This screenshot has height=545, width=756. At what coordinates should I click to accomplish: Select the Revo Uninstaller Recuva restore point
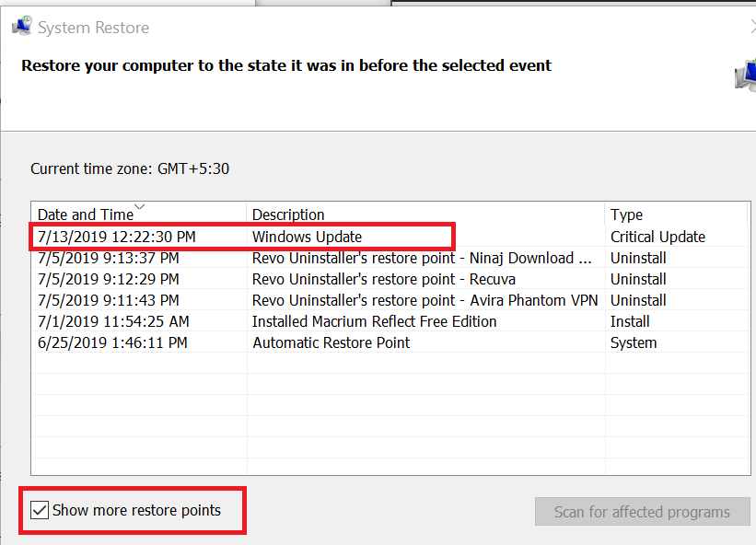click(x=390, y=279)
